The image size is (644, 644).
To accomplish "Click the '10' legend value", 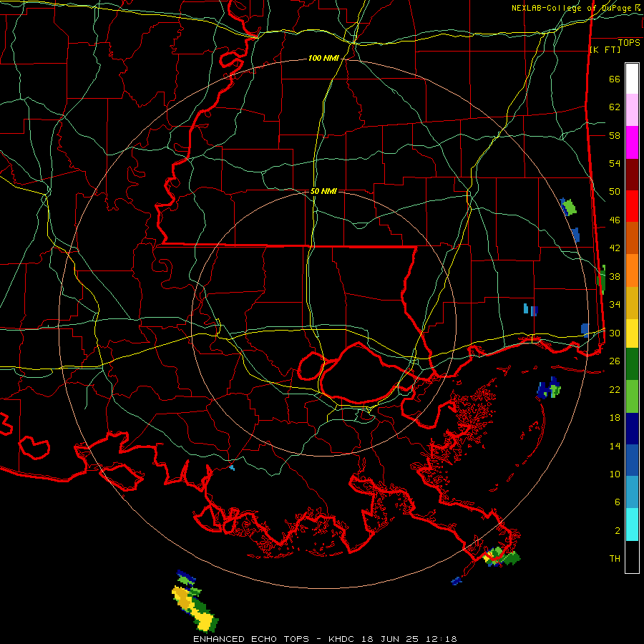I will 615,474.
